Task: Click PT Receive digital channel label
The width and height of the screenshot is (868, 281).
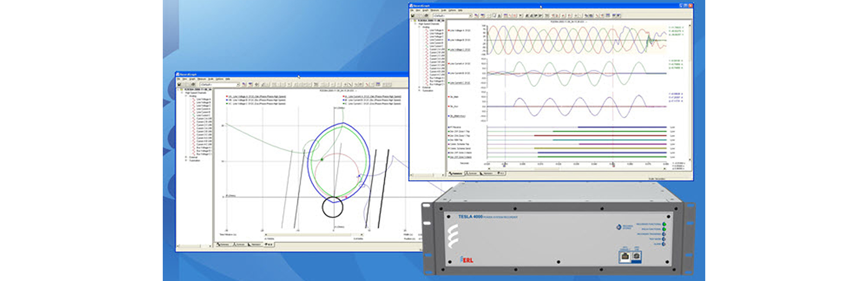Action: (455, 127)
